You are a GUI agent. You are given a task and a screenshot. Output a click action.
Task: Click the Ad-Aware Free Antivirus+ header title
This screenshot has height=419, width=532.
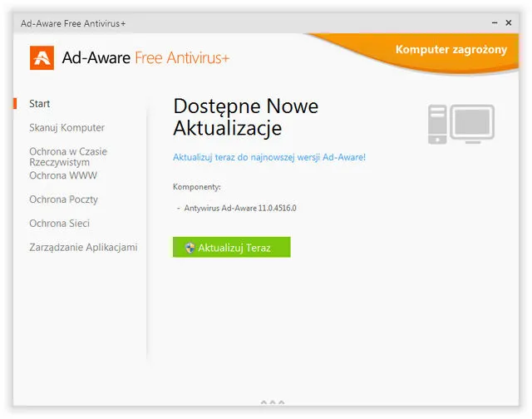[145, 57]
